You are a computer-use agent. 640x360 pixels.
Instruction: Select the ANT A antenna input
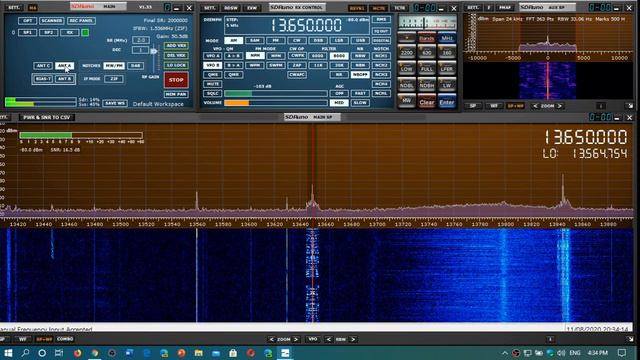tap(64, 65)
